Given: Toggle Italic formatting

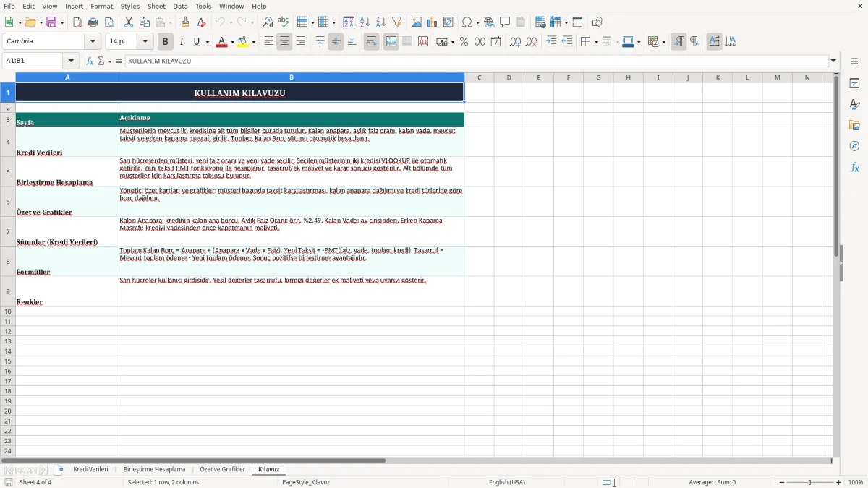Looking at the screenshot, I should coord(182,42).
